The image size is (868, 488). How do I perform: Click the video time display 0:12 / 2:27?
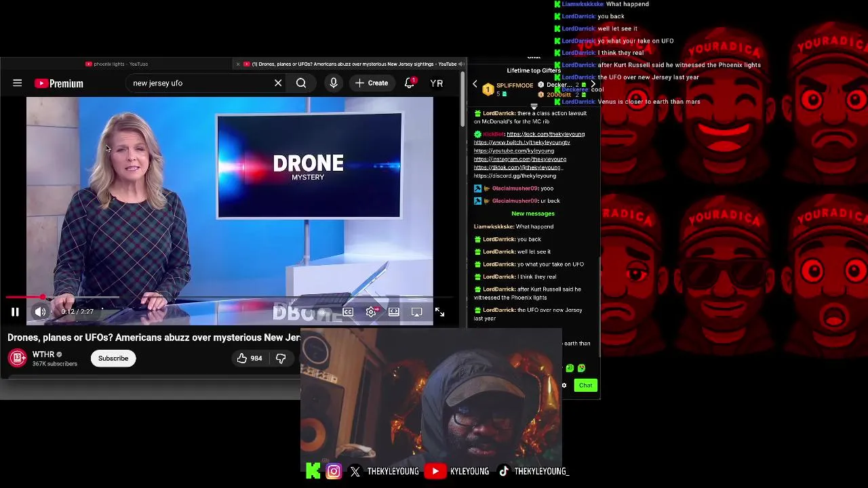(77, 312)
